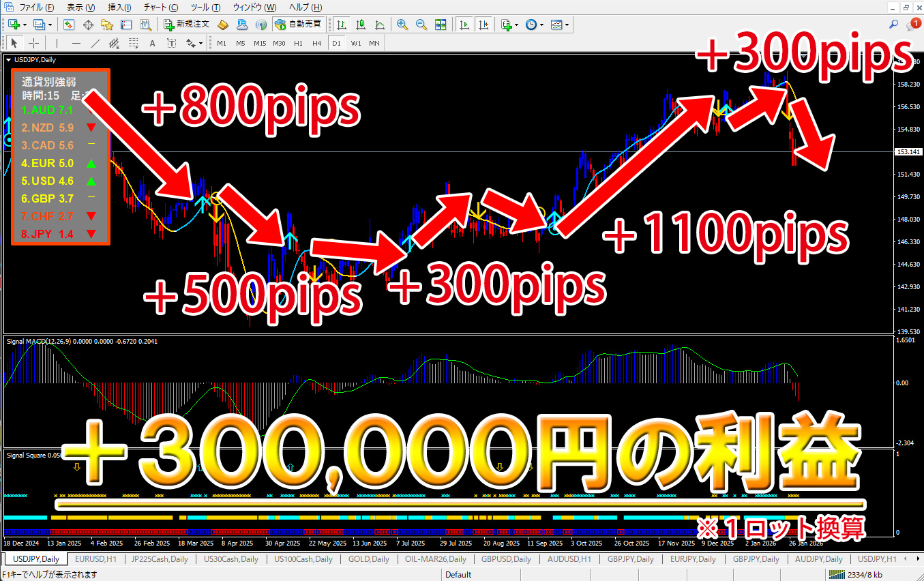Click the zoom out magnifier icon
The height and width of the screenshot is (581, 924).
point(421,25)
